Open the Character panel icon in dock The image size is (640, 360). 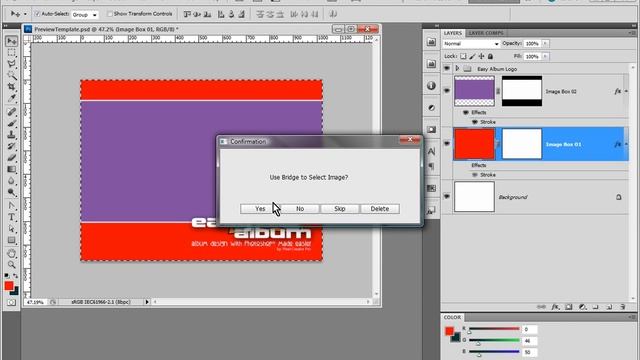[431, 151]
